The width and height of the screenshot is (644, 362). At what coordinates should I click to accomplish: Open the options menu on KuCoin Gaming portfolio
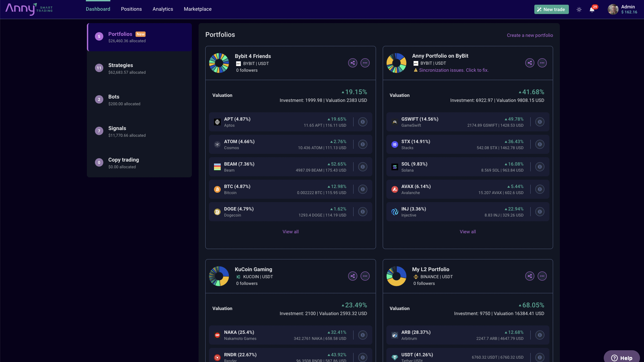pyautogui.click(x=365, y=276)
